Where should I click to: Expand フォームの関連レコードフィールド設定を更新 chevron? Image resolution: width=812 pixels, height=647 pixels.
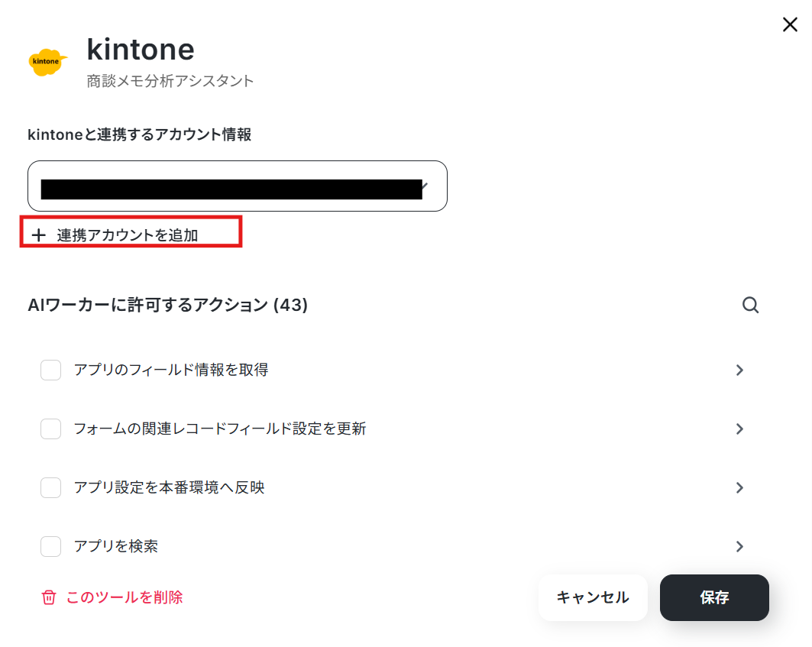(739, 429)
